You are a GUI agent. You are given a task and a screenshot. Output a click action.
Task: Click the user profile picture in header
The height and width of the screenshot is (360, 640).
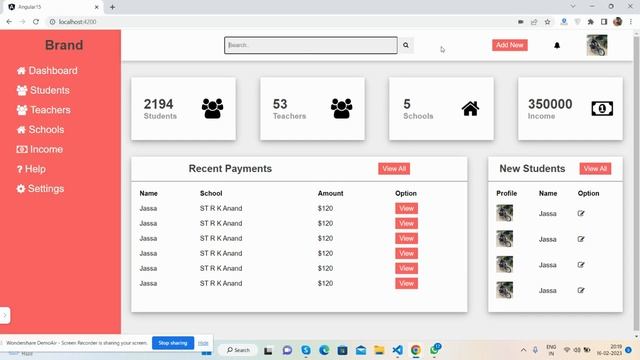coord(597,45)
